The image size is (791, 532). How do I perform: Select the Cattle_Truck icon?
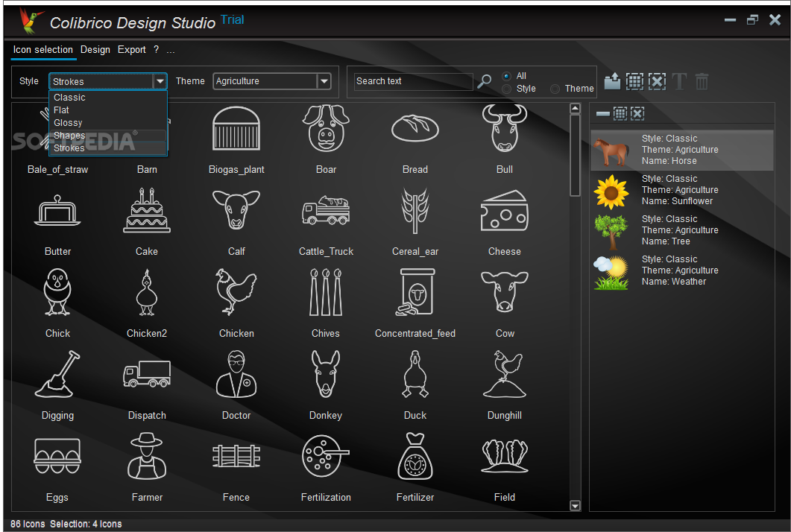pos(326,211)
